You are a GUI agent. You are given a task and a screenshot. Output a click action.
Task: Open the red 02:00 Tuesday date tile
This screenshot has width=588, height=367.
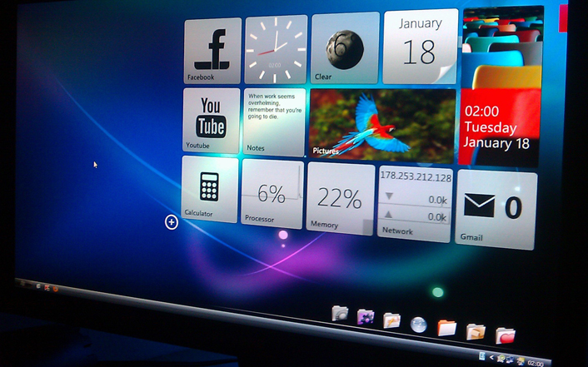point(499,127)
